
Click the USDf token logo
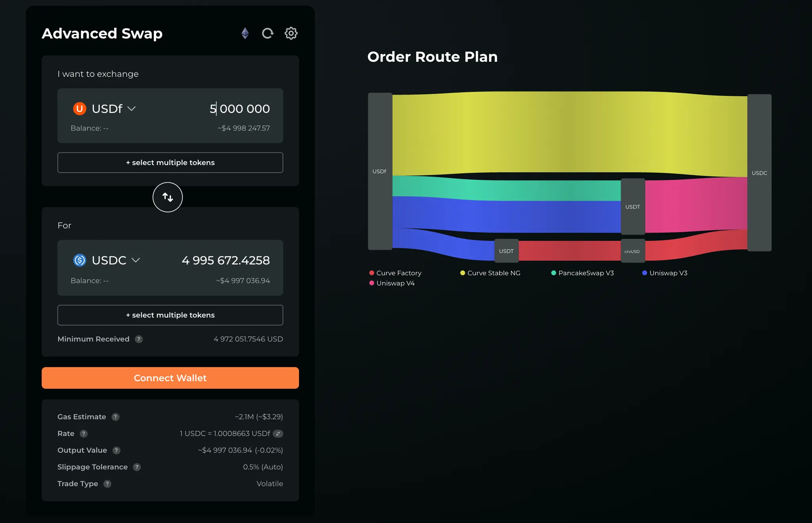(x=80, y=109)
